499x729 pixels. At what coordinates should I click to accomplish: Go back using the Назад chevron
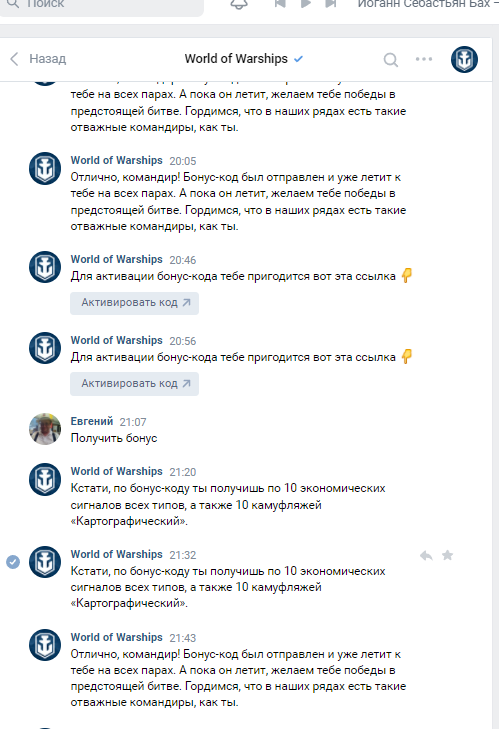pos(14,59)
